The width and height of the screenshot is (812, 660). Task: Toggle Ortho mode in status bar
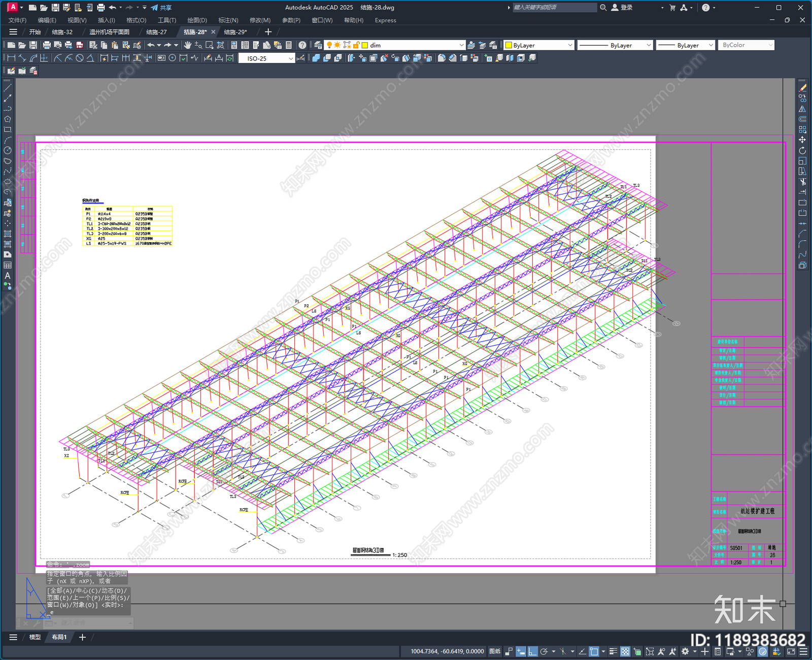pyautogui.click(x=532, y=651)
